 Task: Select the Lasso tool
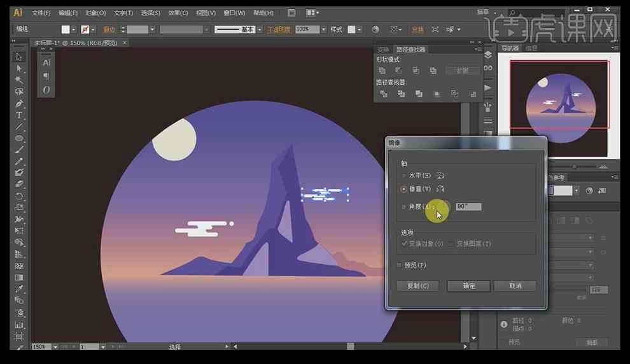[19, 92]
